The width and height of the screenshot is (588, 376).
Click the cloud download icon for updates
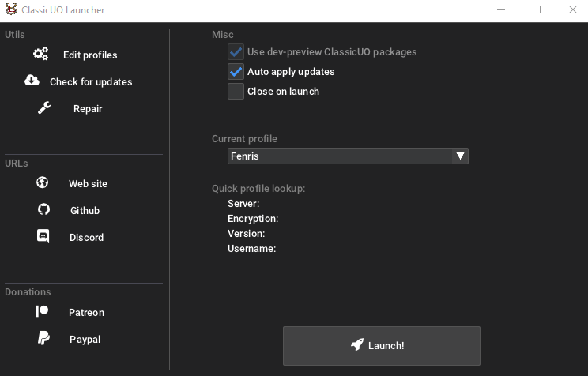click(x=32, y=81)
